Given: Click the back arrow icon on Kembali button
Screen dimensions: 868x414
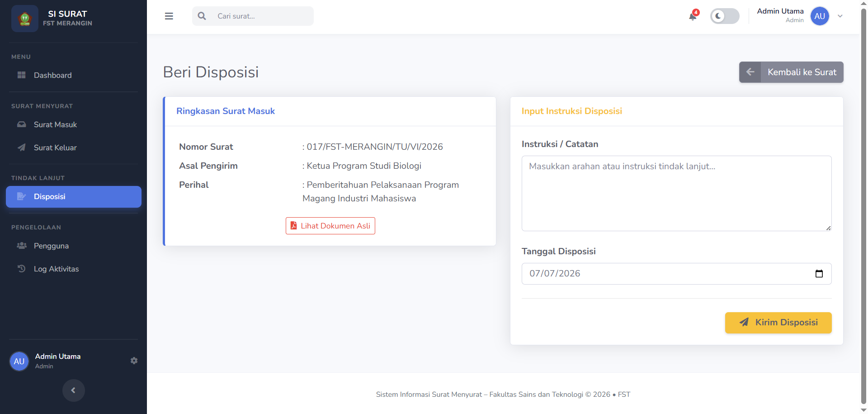Looking at the screenshot, I should 750,72.
